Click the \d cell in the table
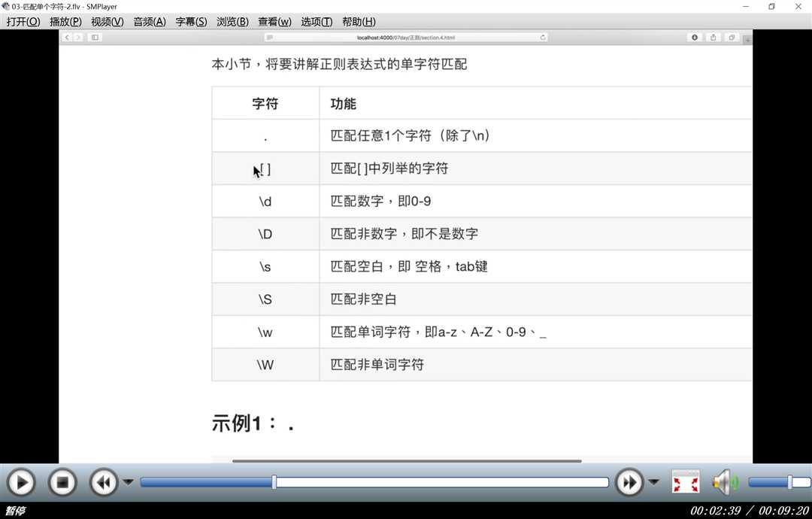This screenshot has height=519, width=812. tap(265, 202)
